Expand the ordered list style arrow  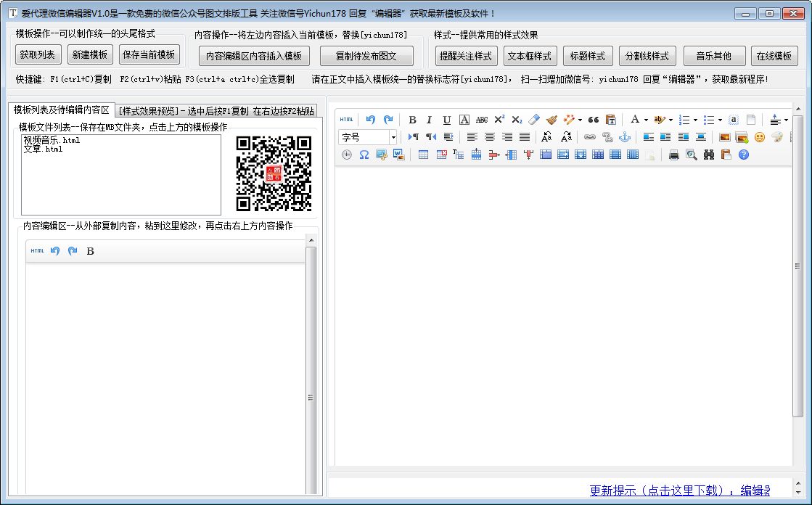(x=695, y=120)
